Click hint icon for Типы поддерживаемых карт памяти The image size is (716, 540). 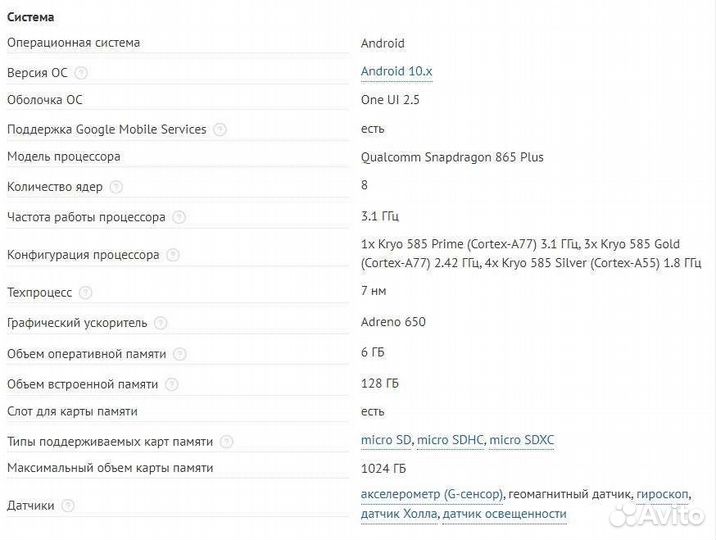coord(226,442)
